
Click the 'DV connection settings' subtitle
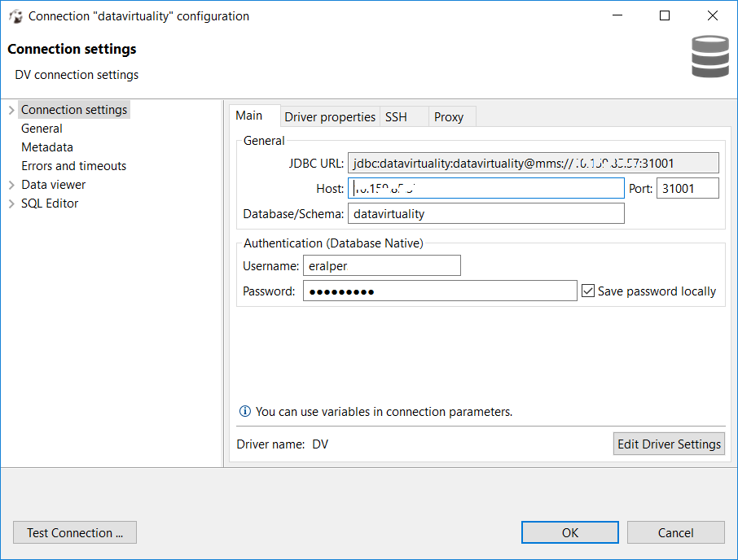77,75
